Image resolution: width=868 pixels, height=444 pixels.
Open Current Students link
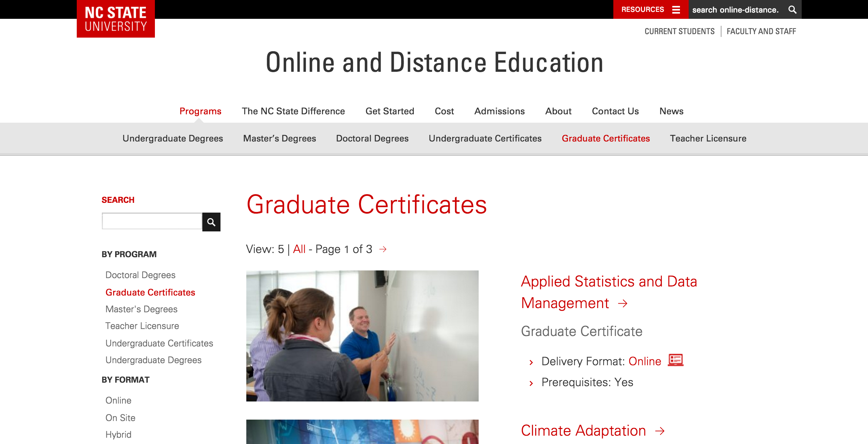click(680, 31)
